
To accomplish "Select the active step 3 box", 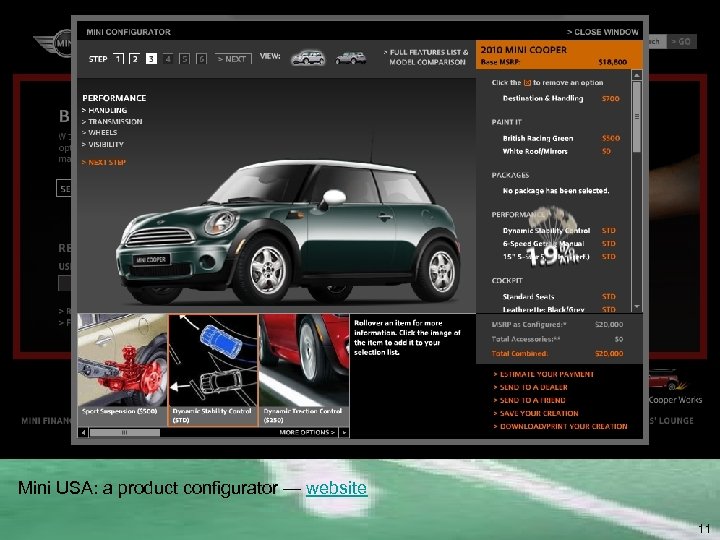I will [151, 59].
